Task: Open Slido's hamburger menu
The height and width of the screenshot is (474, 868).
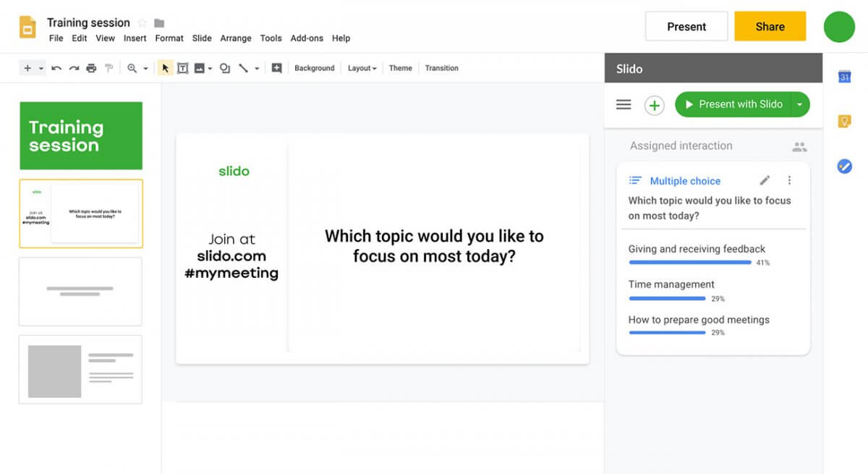Action: 623,104
